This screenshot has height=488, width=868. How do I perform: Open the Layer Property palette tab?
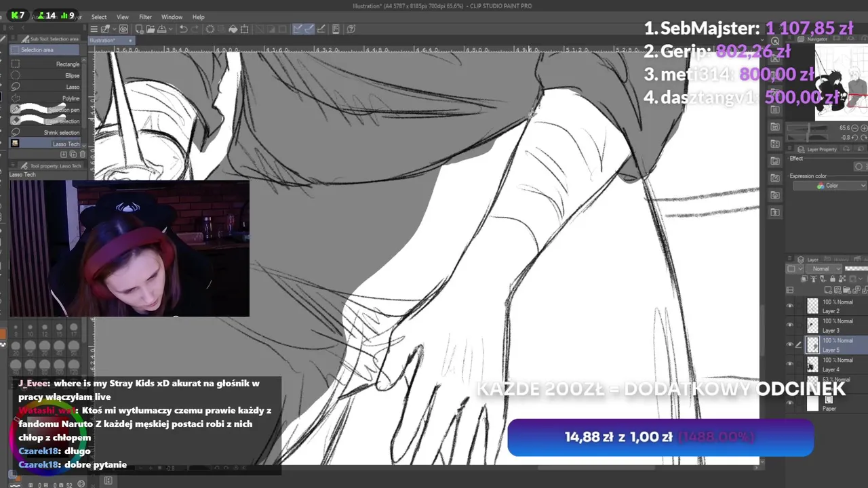816,149
